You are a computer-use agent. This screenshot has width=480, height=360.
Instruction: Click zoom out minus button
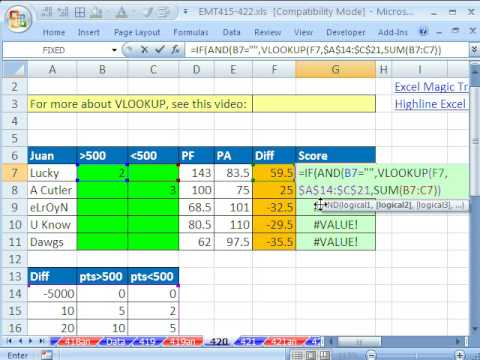pyautogui.click(x=372, y=355)
